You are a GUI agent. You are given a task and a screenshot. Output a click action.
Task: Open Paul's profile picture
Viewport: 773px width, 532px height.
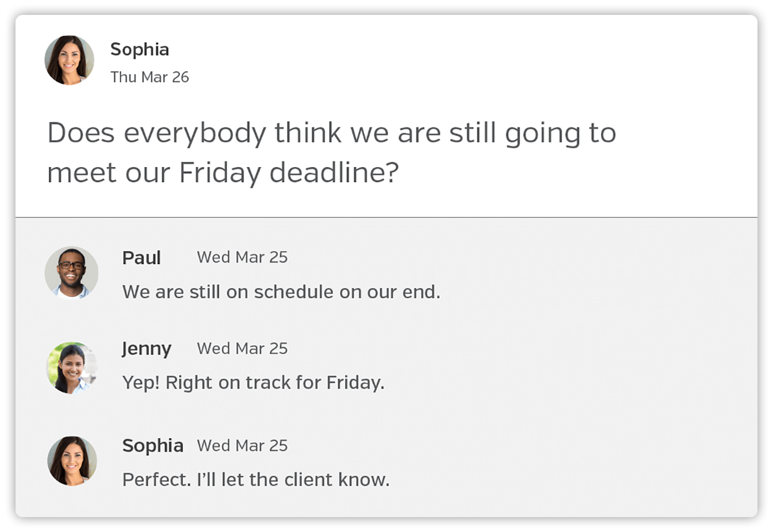(72, 273)
